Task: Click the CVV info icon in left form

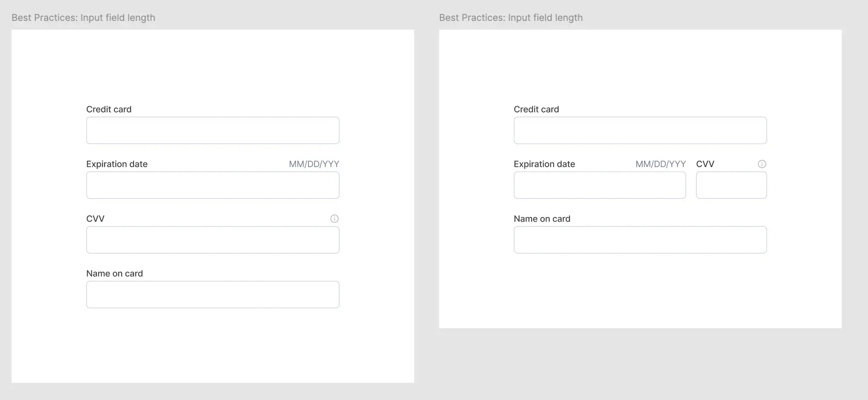Action: 334,219
